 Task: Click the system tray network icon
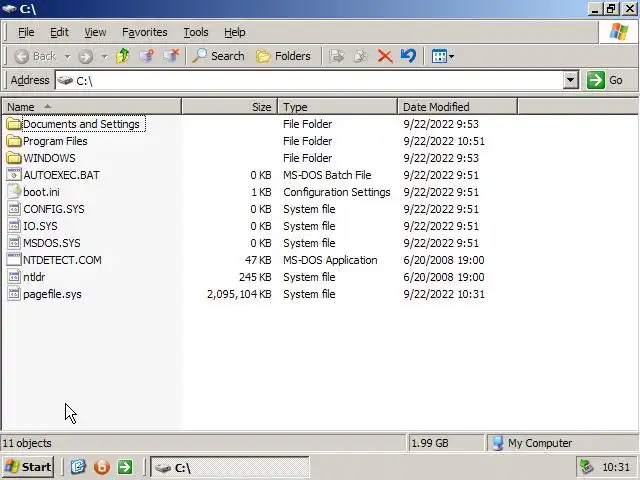point(587,467)
